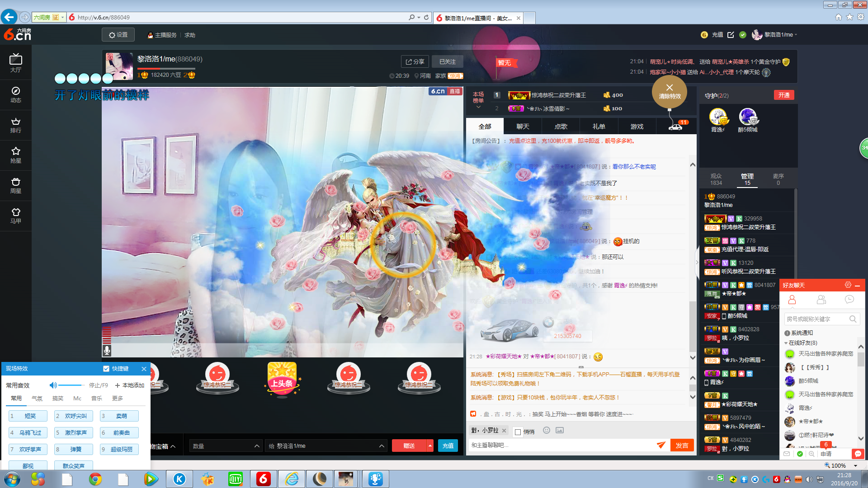Screen dimensions: 868x488
Task: Click the microphone icon on the video
Action: click(x=107, y=350)
